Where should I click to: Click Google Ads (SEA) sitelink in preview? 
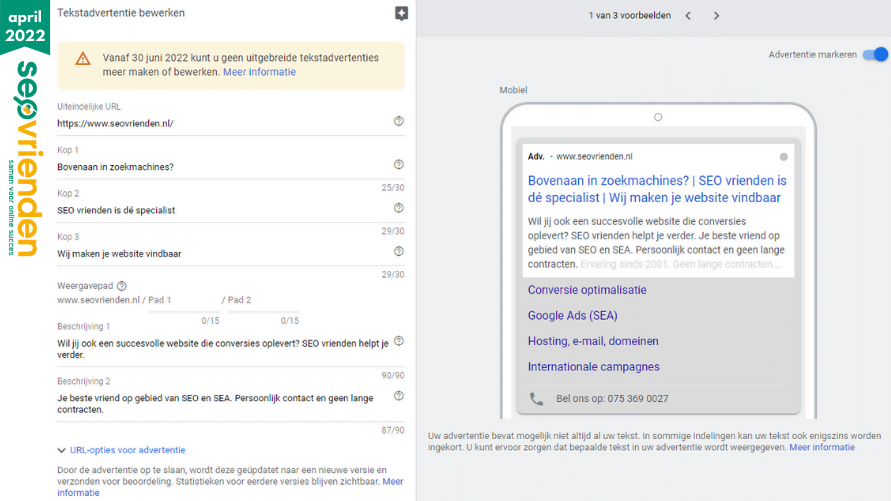(x=572, y=315)
